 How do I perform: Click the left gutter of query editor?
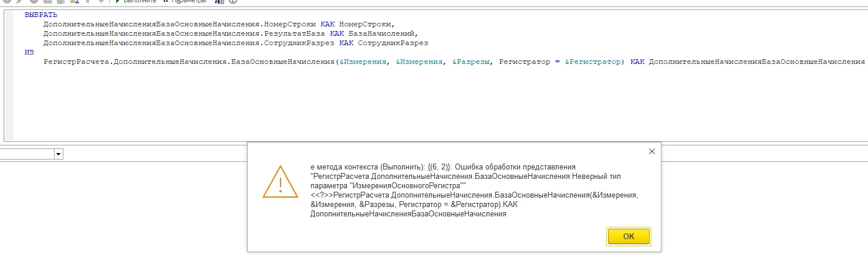point(8,70)
